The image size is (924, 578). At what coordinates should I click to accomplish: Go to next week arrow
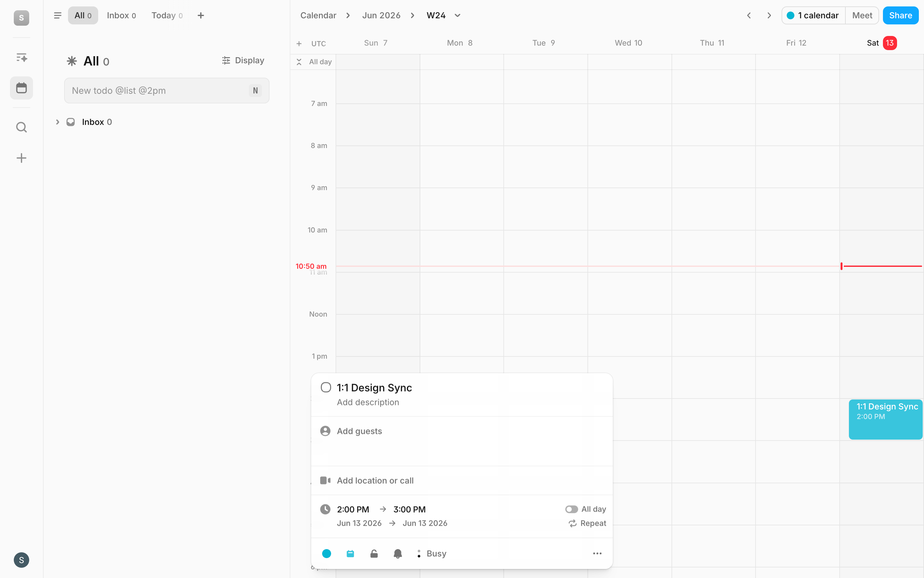[769, 15]
